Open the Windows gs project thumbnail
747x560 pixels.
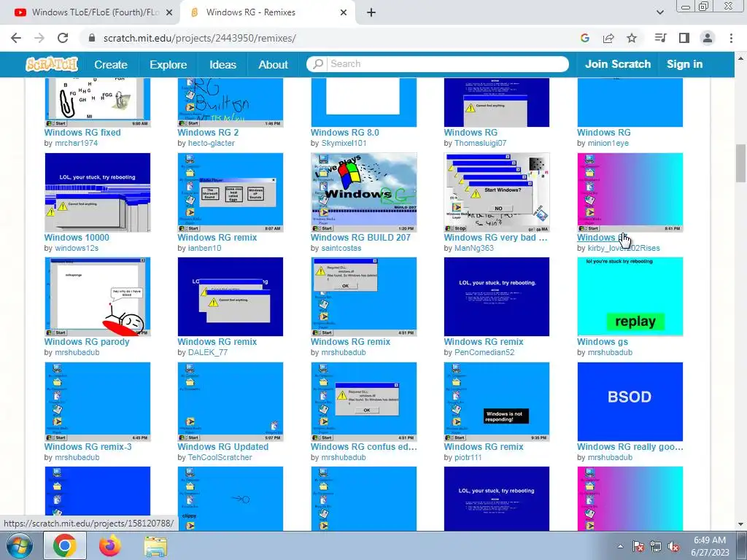(x=630, y=297)
